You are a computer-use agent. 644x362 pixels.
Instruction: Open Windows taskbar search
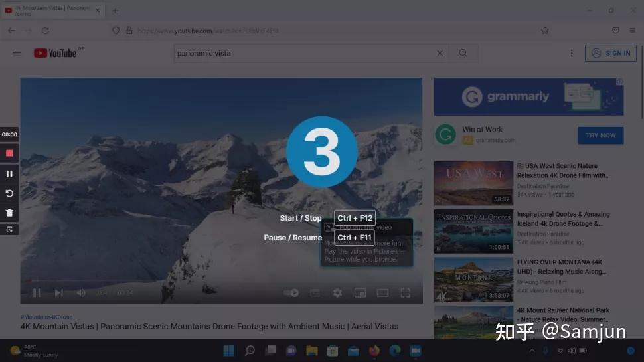pos(250,351)
